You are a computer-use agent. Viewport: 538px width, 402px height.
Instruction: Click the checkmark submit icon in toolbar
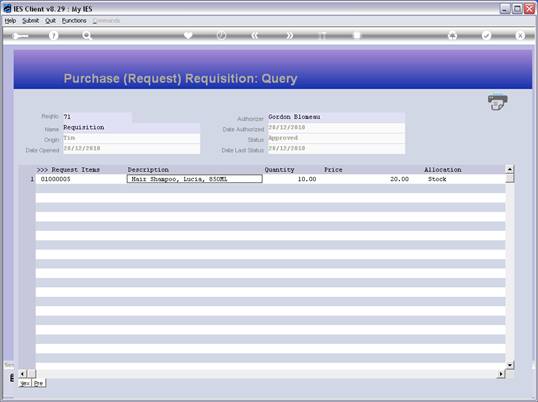pyautogui.click(x=486, y=36)
